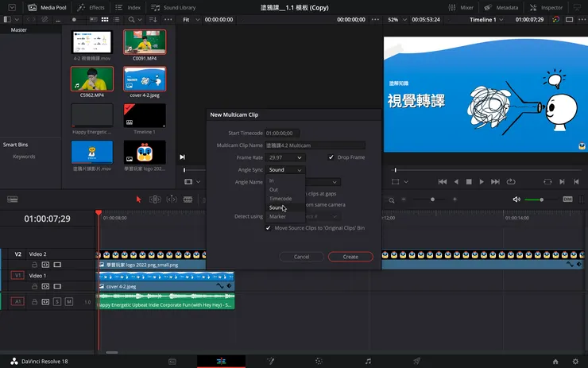Toggle Move Source Clips to Original Clips Bin
Image resolution: width=588 pixels, height=368 pixels.
tap(269, 227)
